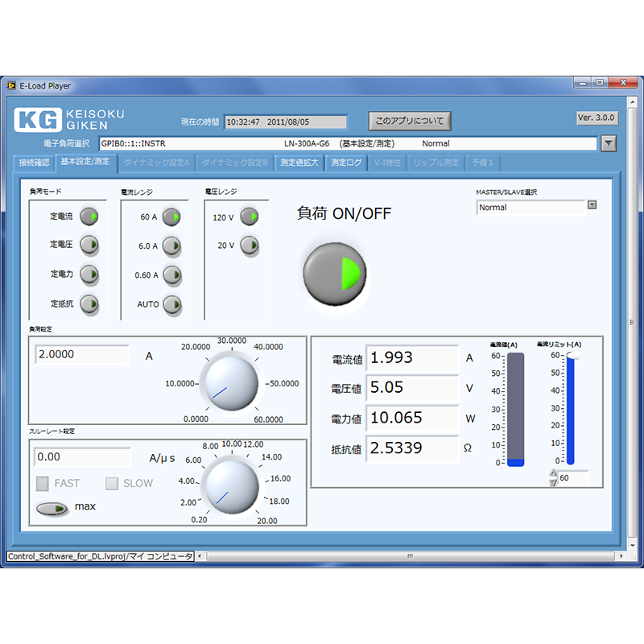
Task: Open the electronic load selection dropdown arrow
Action: point(609,143)
